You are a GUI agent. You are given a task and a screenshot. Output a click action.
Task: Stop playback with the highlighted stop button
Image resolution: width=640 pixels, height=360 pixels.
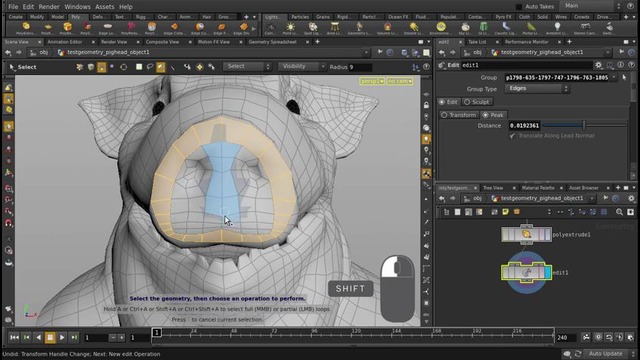coord(50,337)
